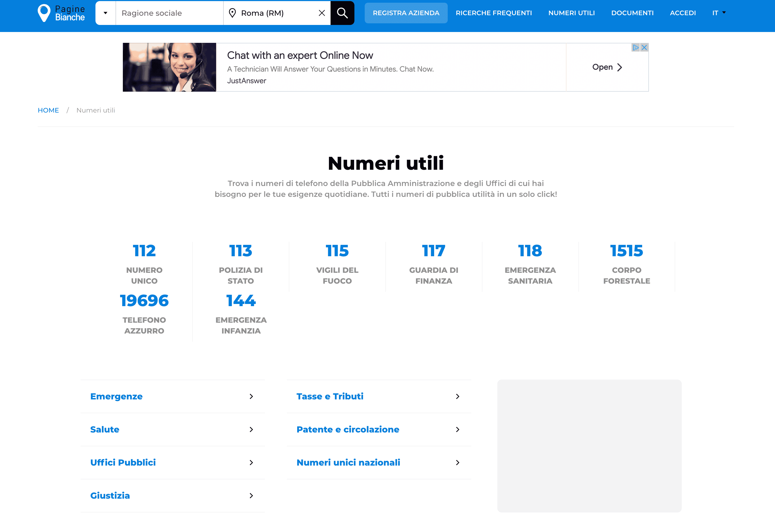Image resolution: width=775 pixels, height=532 pixels.
Task: Go to Documenti in navigation
Action: 632,13
